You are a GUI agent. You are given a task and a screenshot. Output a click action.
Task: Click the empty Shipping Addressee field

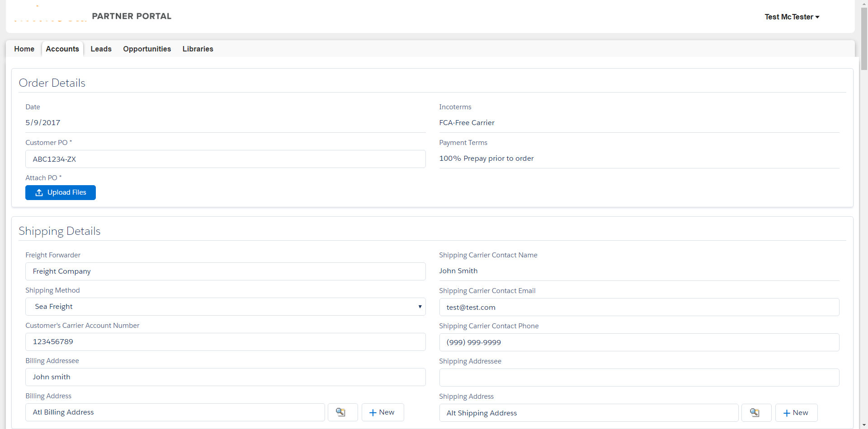[639, 378]
